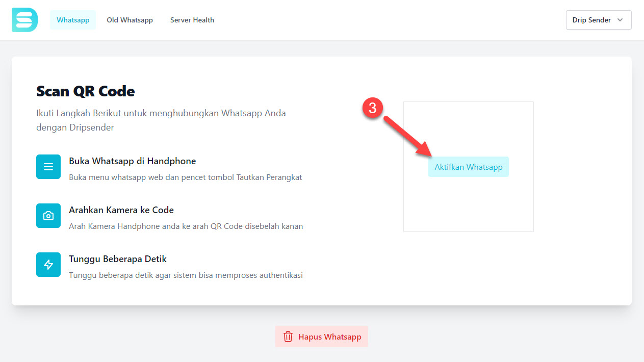Viewport: 644px width, 362px height.
Task: Click the Ikuti Langkah Berikut instruction text
Action: point(161,120)
